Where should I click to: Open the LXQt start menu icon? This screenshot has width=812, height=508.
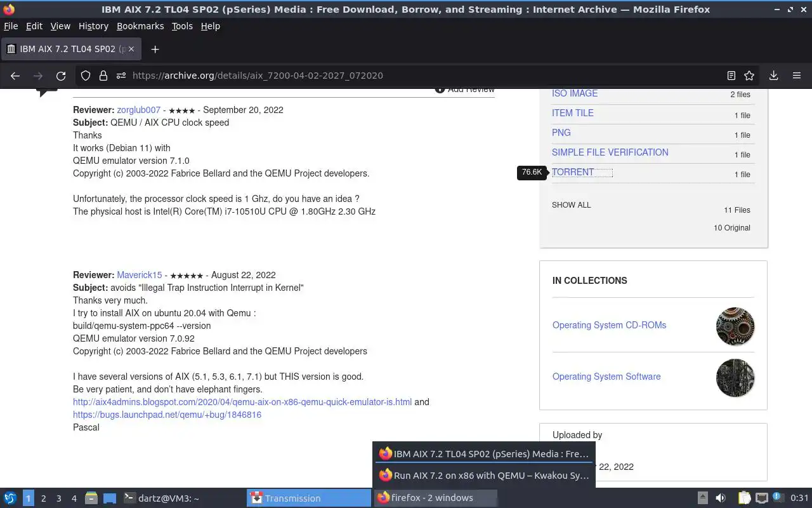(10, 498)
